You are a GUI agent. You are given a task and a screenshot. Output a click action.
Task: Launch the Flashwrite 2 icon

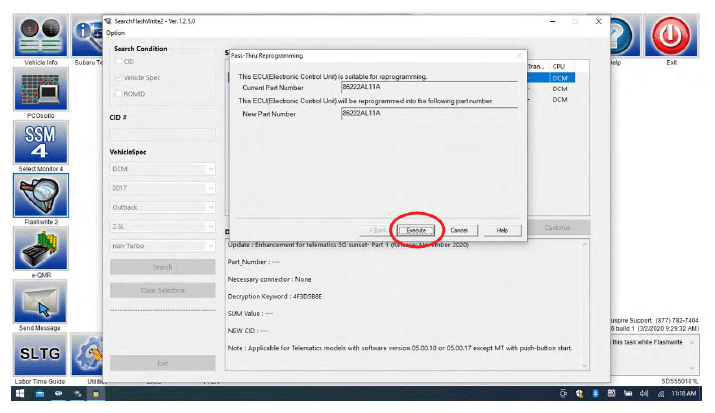41,195
